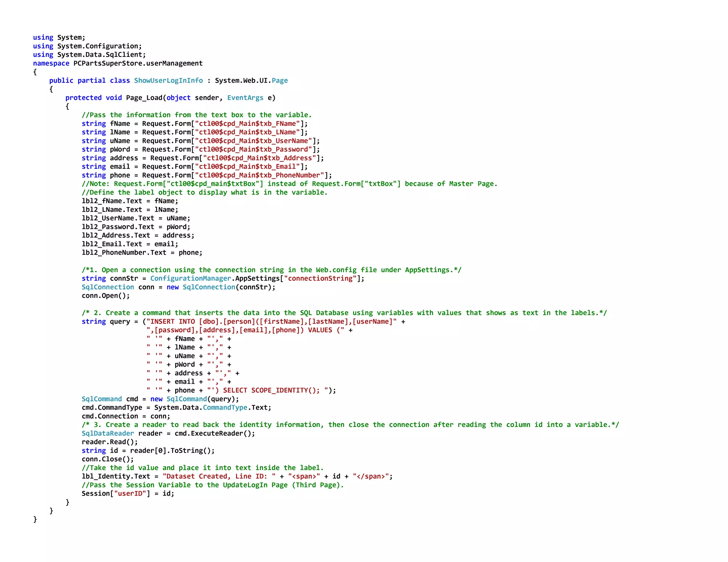The width and height of the screenshot is (728, 562).
Task: Click the conn.Close() statement
Action: (108, 459)
